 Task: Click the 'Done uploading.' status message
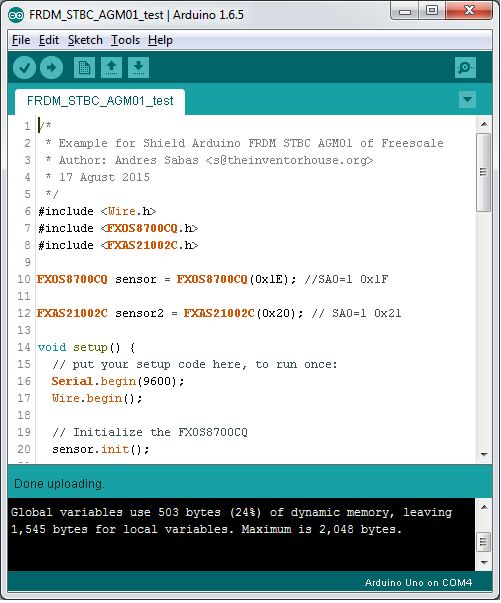[x=59, y=484]
